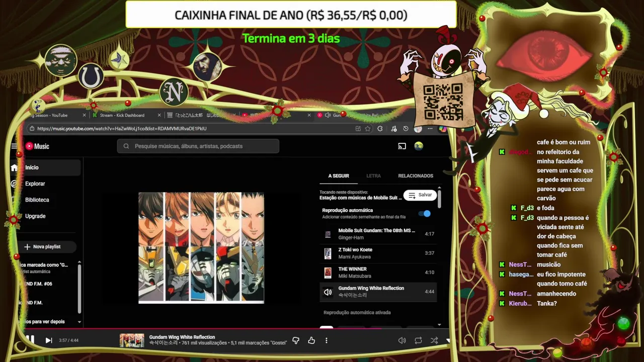
Task: Click the player bar song thumbnail
Action: coord(132,340)
